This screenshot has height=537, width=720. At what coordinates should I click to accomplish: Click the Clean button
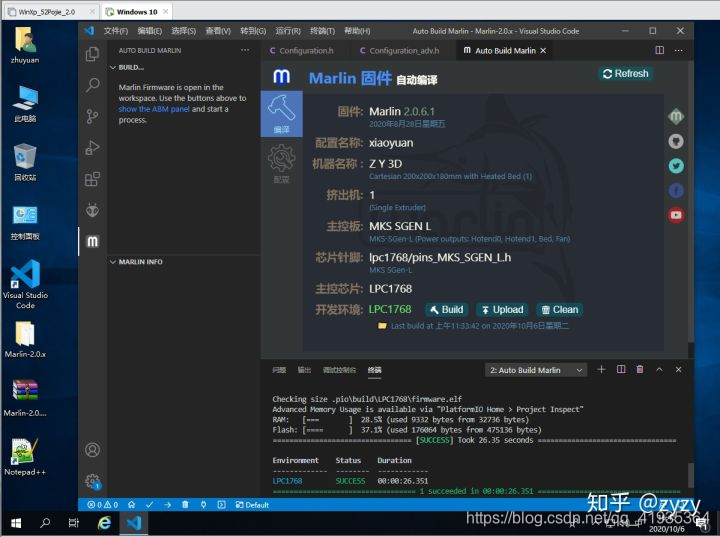click(560, 310)
